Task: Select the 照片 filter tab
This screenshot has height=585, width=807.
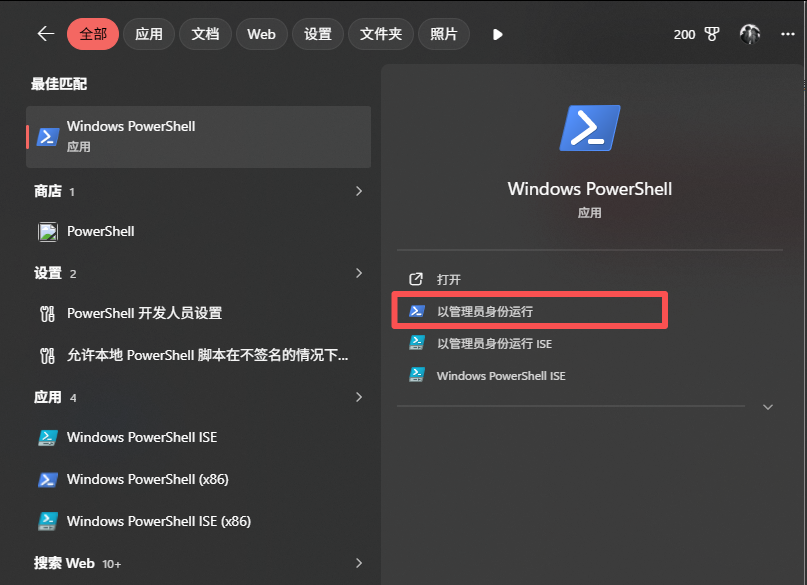Action: coord(444,34)
